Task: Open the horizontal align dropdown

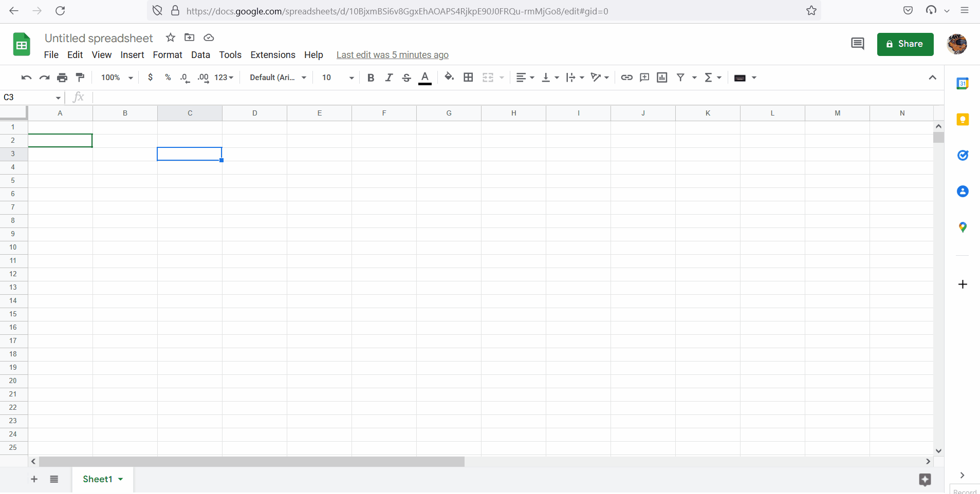Action: (x=525, y=77)
